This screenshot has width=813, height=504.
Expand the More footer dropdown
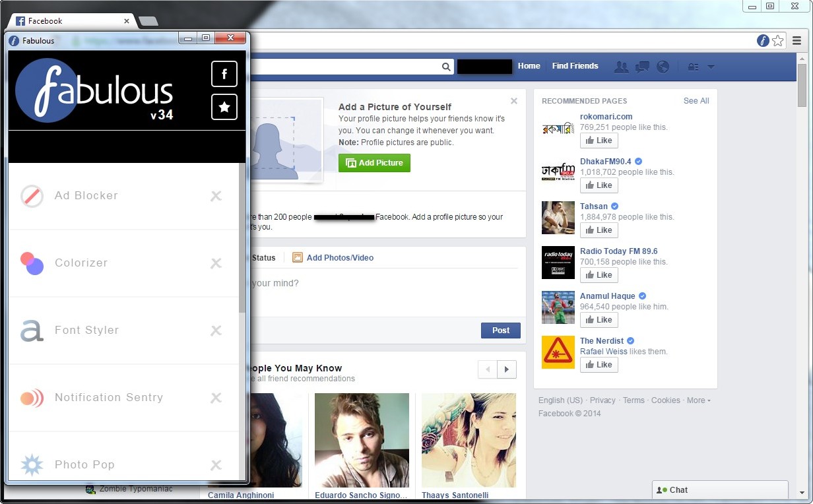[698, 400]
